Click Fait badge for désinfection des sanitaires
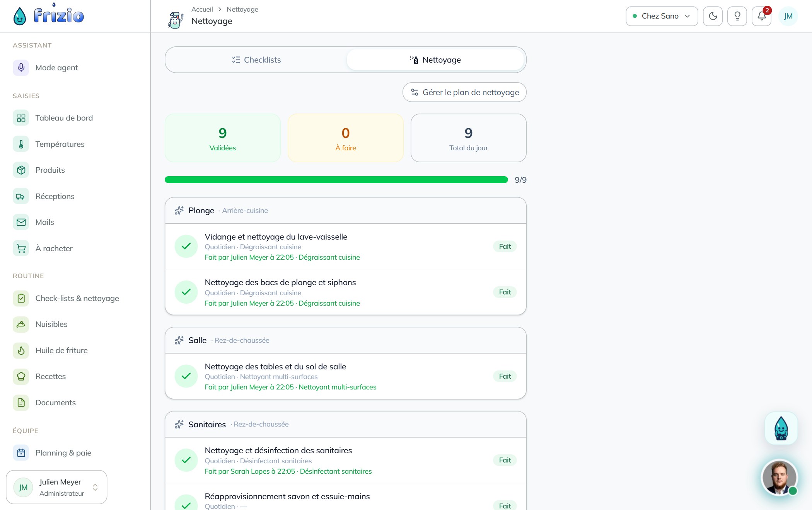 (x=505, y=460)
